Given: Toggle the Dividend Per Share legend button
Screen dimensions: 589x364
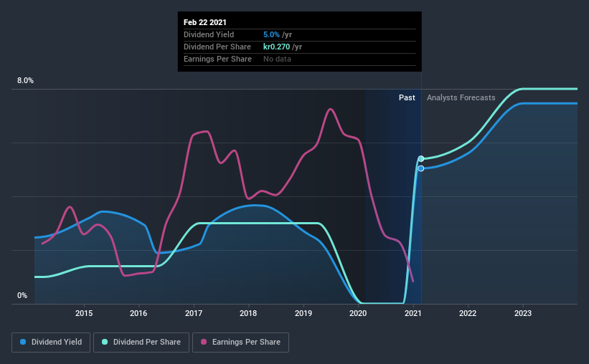Looking at the screenshot, I should click(x=141, y=343).
